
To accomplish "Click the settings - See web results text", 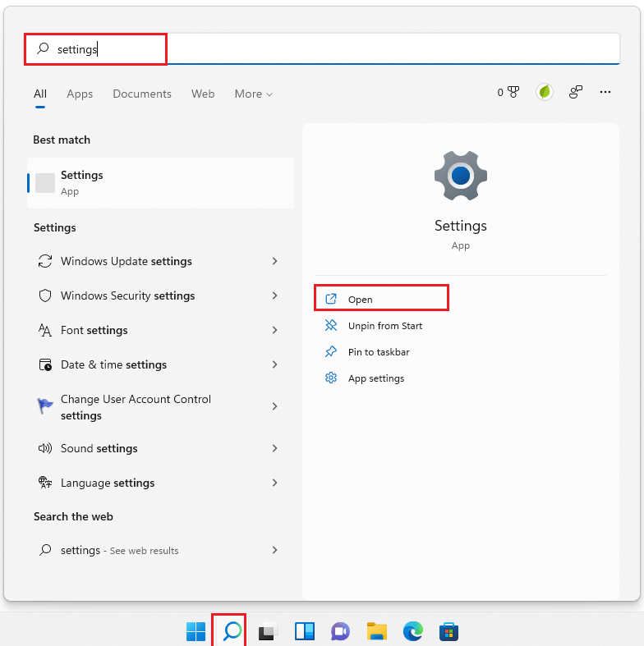I will click(120, 551).
